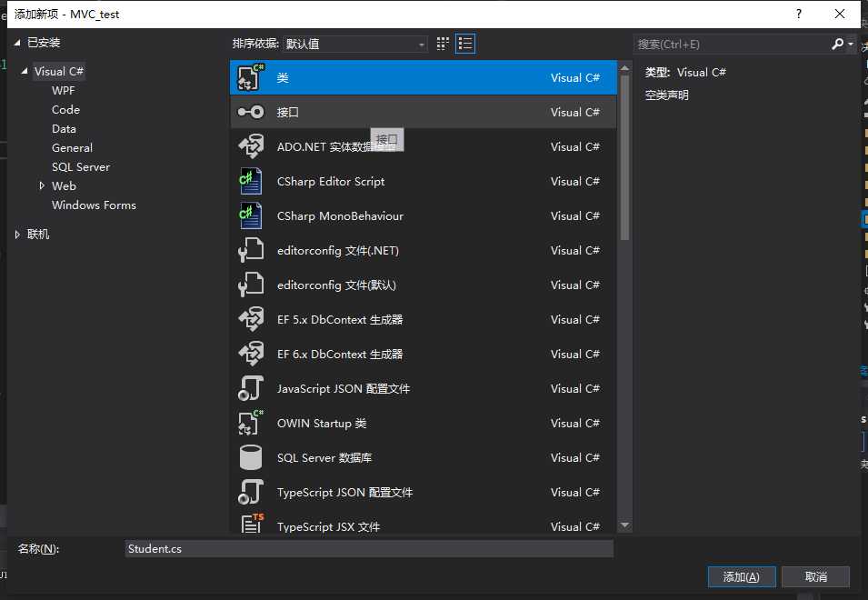
Task: Choose EF 6.x DbContext 生成器 icon
Action: click(251, 355)
